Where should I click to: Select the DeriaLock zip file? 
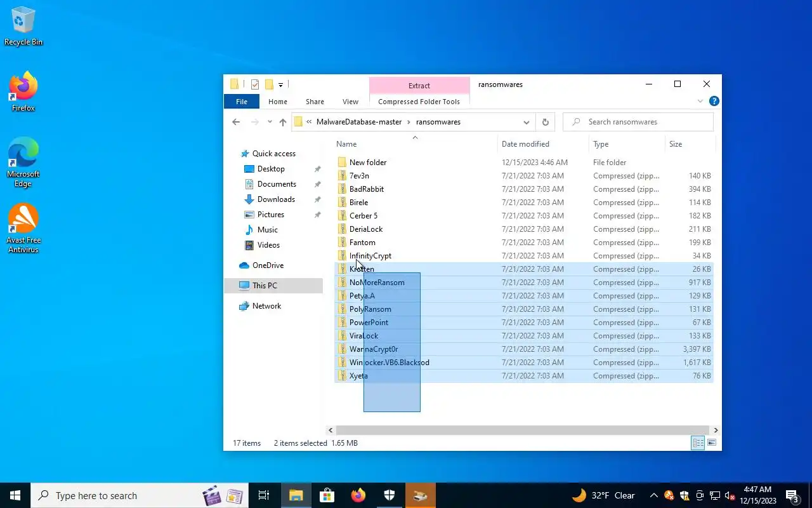(366, 229)
